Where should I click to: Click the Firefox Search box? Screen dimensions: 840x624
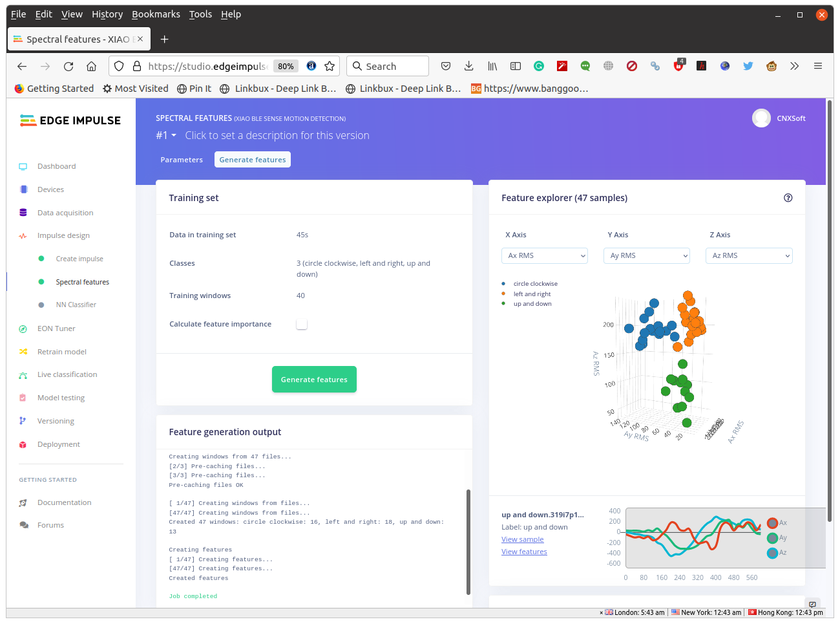(x=388, y=66)
